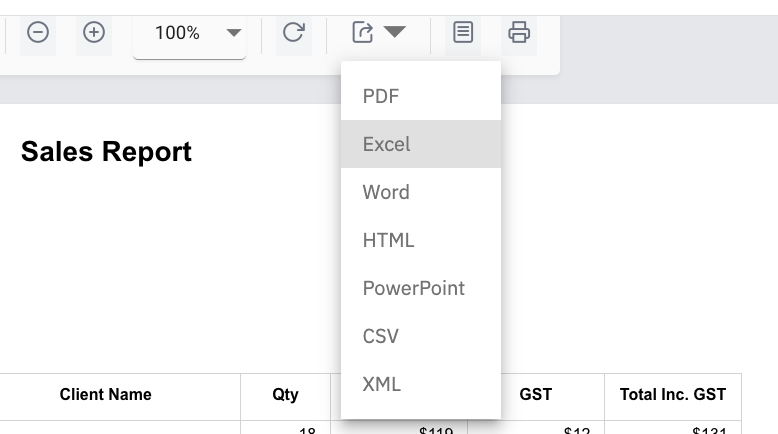Image resolution: width=778 pixels, height=434 pixels.
Task: Pick PowerPoint in export list
Action: (413, 288)
